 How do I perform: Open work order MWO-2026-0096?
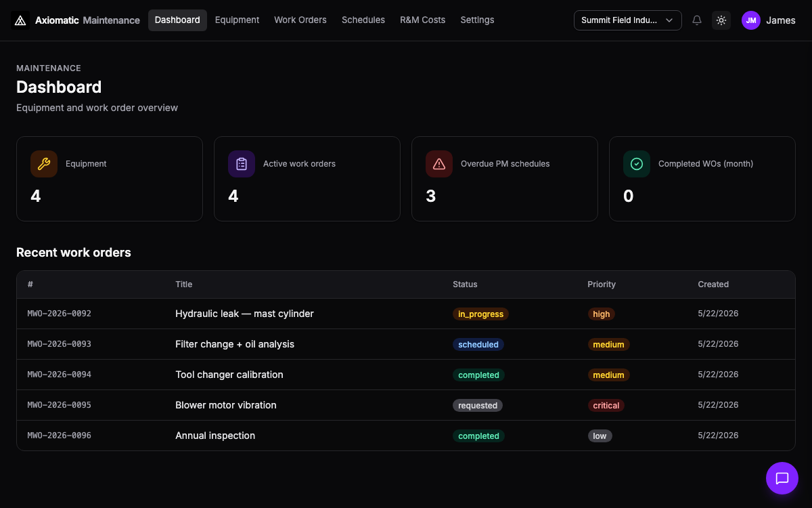pos(60,436)
